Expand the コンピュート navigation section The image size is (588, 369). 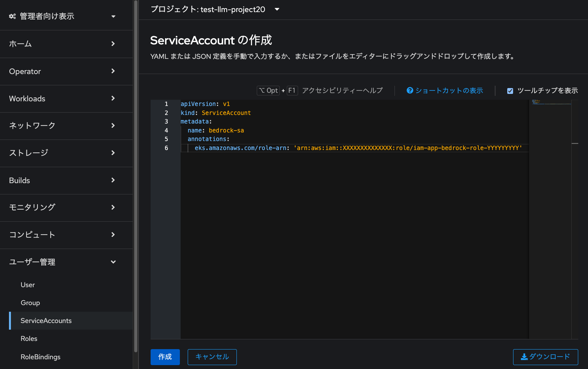click(x=66, y=235)
